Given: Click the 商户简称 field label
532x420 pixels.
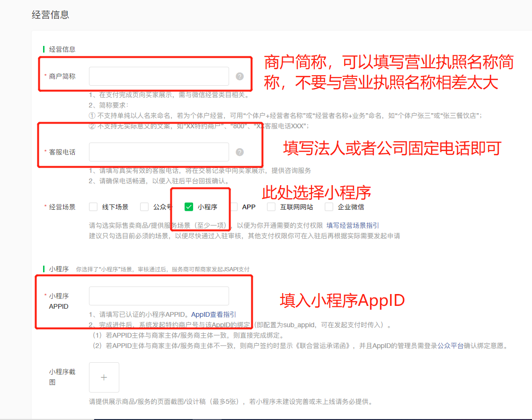Looking at the screenshot, I should 62,76.
